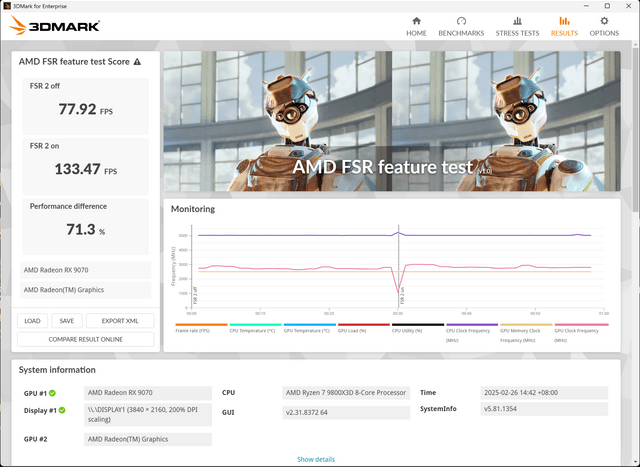
Task: Click the Time 2025-02-26 14:42 field
Action: (x=544, y=393)
